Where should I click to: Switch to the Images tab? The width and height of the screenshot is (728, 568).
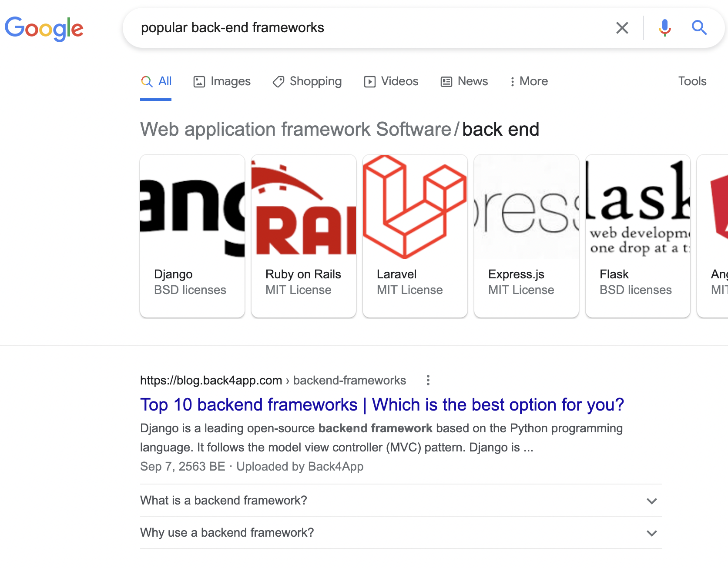pyautogui.click(x=222, y=81)
